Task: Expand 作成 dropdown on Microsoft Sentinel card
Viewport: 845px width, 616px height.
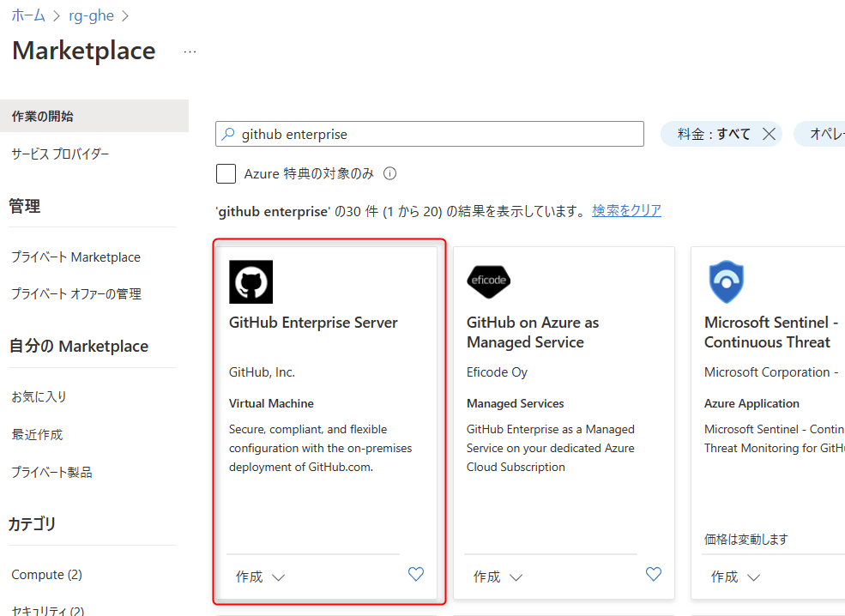Action: pos(735,577)
